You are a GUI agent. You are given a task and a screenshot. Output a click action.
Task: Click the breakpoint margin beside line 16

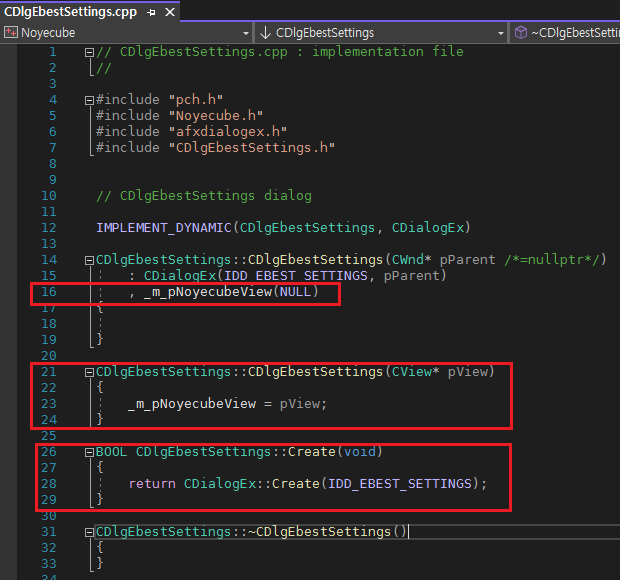8,292
